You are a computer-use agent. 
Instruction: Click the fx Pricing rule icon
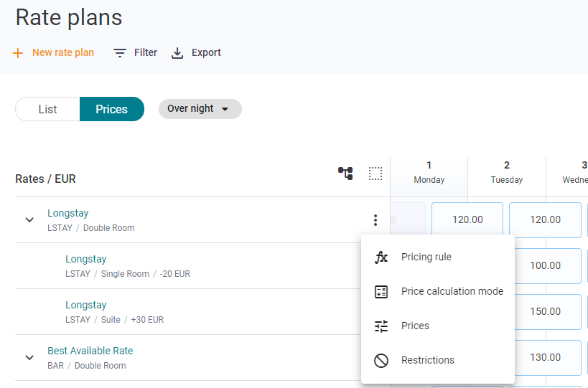point(381,257)
